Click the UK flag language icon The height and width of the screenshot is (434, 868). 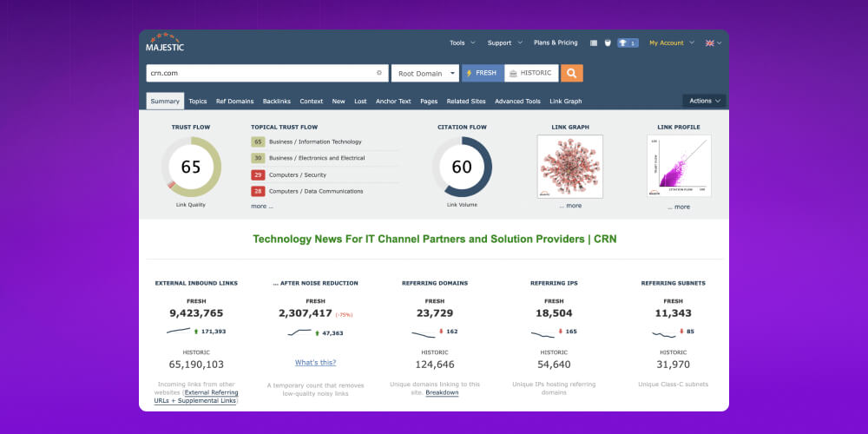click(709, 43)
